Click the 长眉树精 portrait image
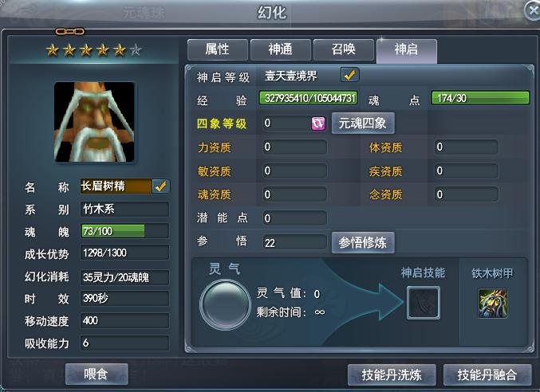This screenshot has width=540, height=392. click(x=94, y=122)
